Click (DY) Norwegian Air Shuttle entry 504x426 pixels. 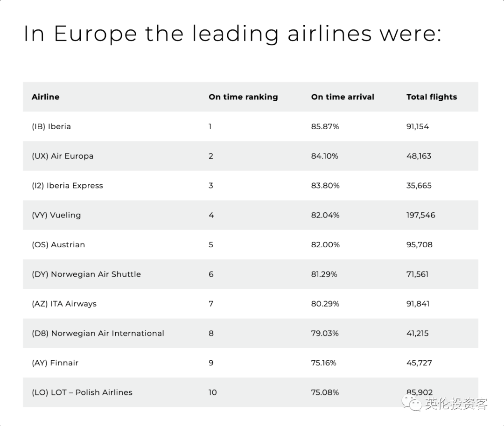point(86,274)
